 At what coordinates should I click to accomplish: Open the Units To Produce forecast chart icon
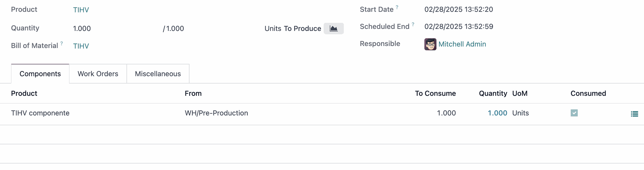(333, 29)
